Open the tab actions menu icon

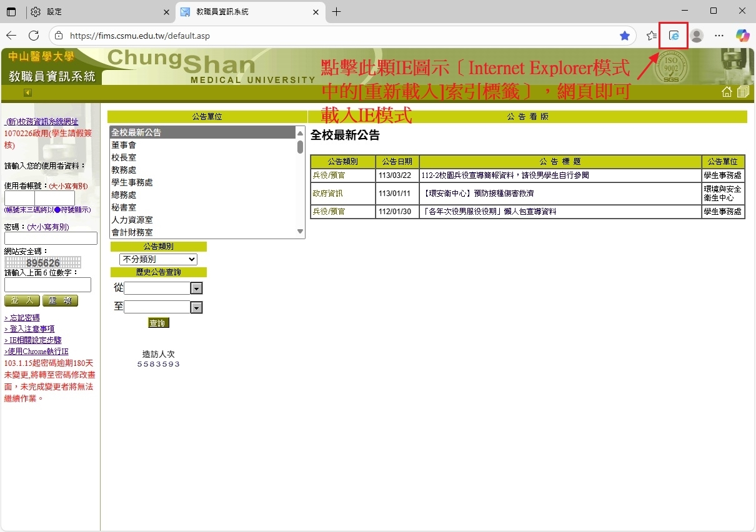pyautogui.click(x=11, y=12)
